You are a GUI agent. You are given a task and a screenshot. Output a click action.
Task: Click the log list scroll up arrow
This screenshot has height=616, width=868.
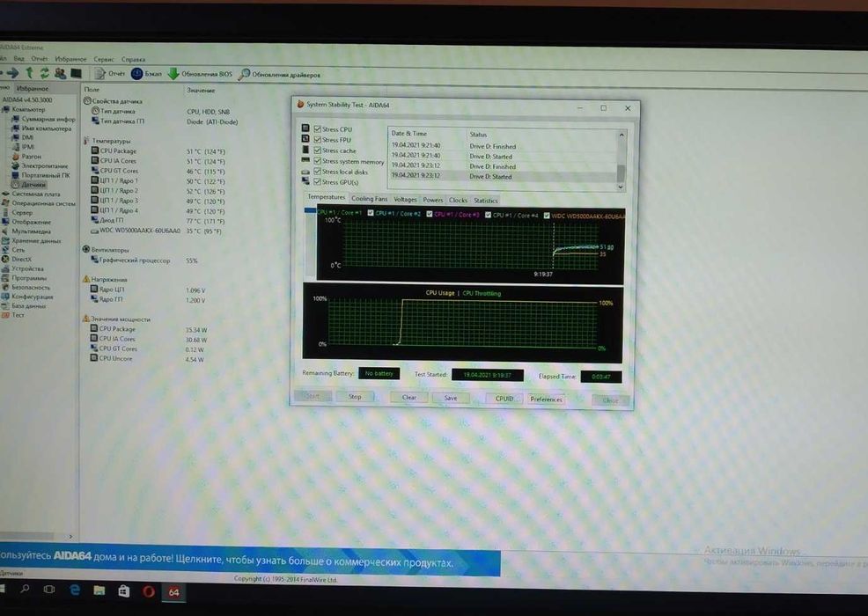click(622, 135)
